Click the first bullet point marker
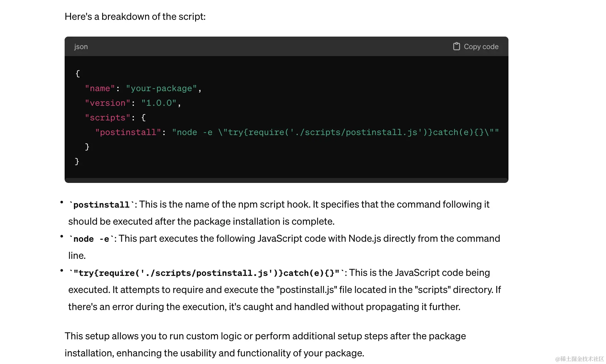 (62, 202)
